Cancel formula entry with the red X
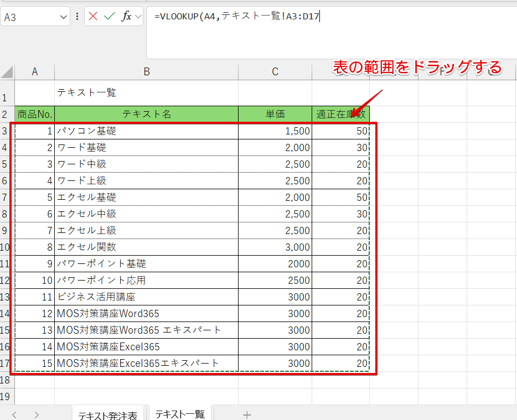The height and width of the screenshot is (420, 517). tap(93, 16)
